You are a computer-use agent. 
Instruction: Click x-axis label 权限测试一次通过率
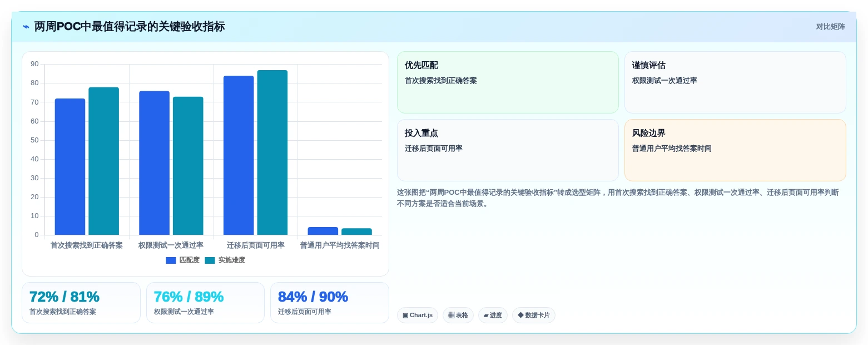click(171, 245)
